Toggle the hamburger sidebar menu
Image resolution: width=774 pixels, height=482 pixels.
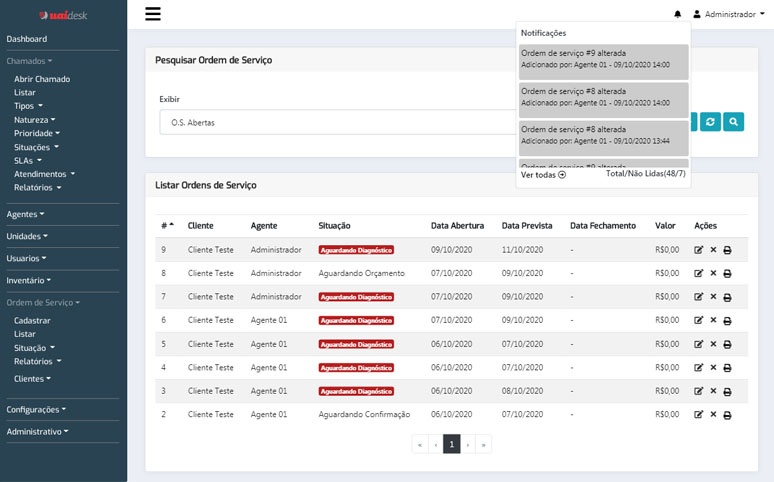[152, 14]
